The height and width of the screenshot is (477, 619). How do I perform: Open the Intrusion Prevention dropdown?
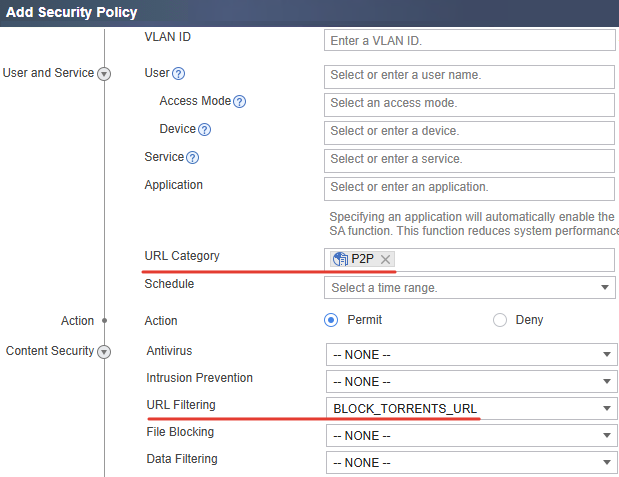point(471,381)
